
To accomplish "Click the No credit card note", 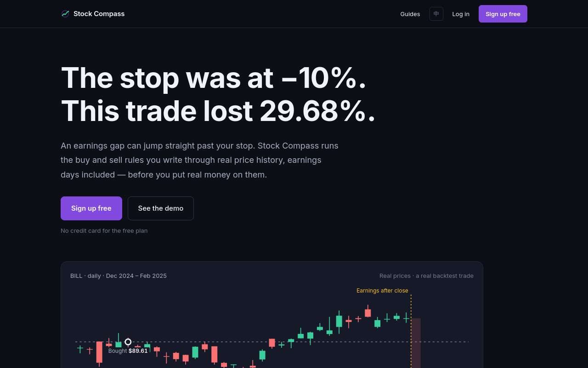I will pyautogui.click(x=104, y=231).
